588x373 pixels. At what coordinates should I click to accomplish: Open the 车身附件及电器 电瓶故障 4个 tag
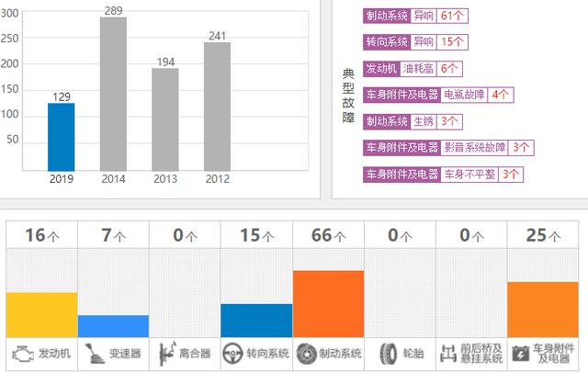(438, 95)
